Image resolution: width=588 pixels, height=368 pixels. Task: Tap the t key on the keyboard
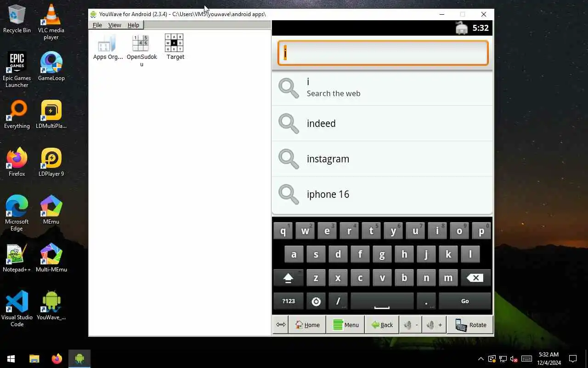click(x=371, y=231)
